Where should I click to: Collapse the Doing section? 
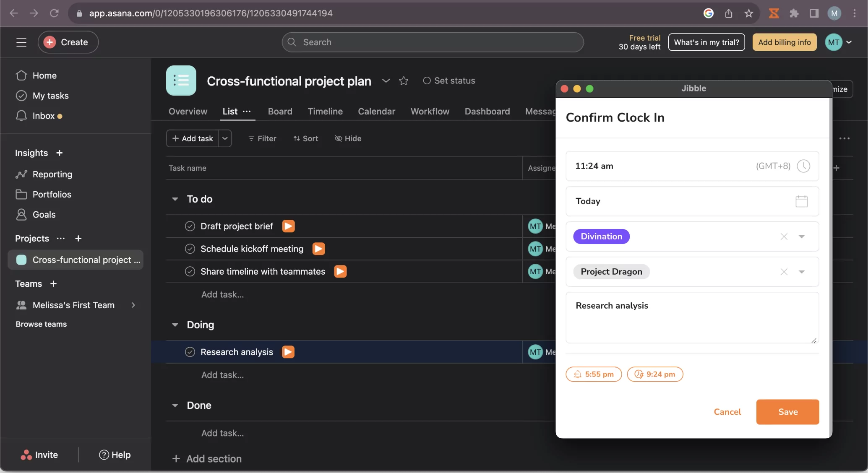175,325
